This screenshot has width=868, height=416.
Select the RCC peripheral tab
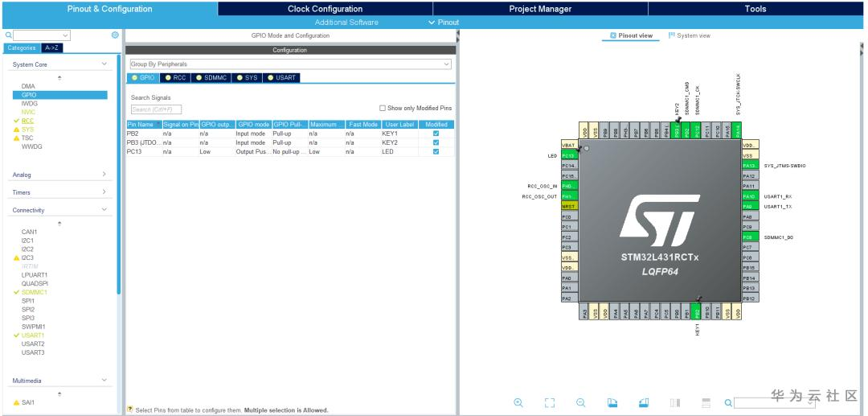[175, 77]
